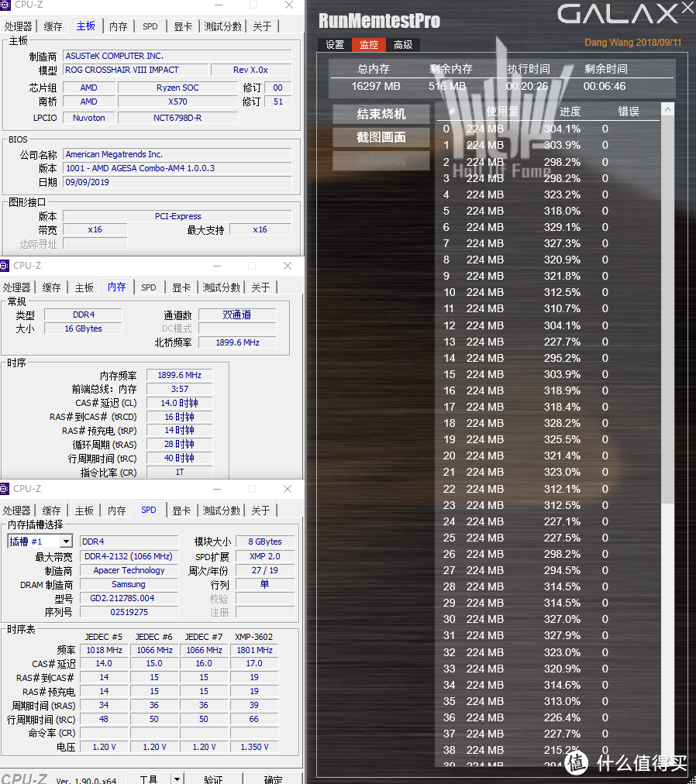Screen dimensions: 696x784
Task: Click the BIOS version field 1001 - AMD AGESA
Action: point(177,168)
